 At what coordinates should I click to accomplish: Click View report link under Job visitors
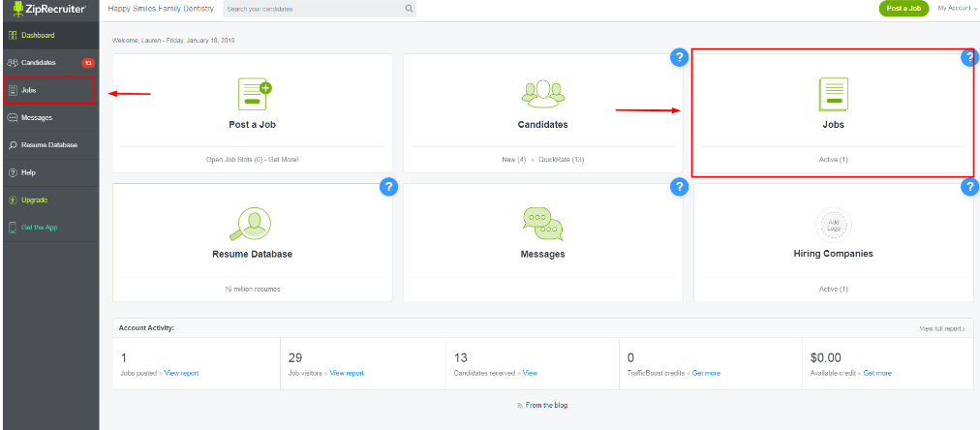point(347,373)
